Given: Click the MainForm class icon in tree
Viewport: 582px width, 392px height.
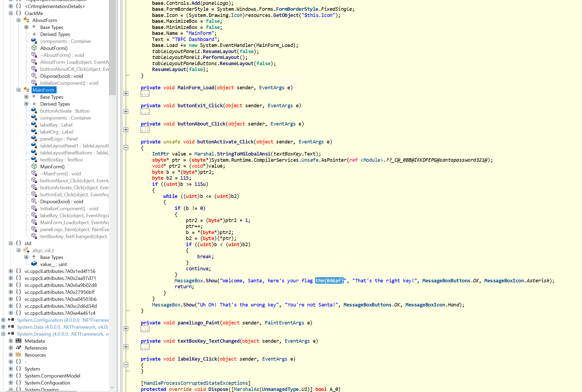Looking at the screenshot, I should pyautogui.click(x=27, y=90).
